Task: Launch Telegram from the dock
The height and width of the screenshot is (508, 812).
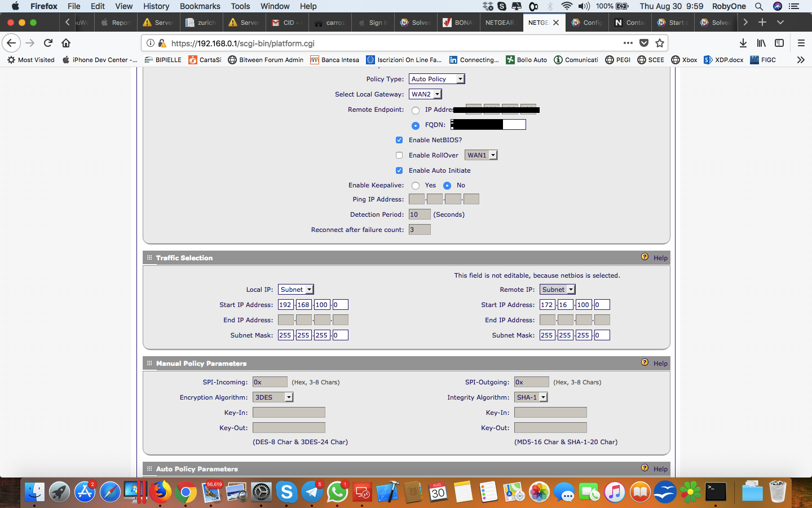Action: pyautogui.click(x=312, y=492)
